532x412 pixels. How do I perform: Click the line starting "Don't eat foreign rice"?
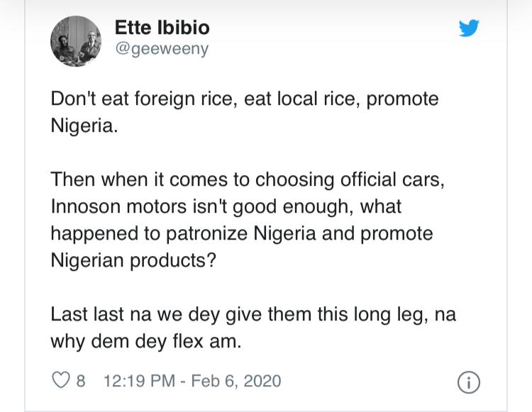245,98
